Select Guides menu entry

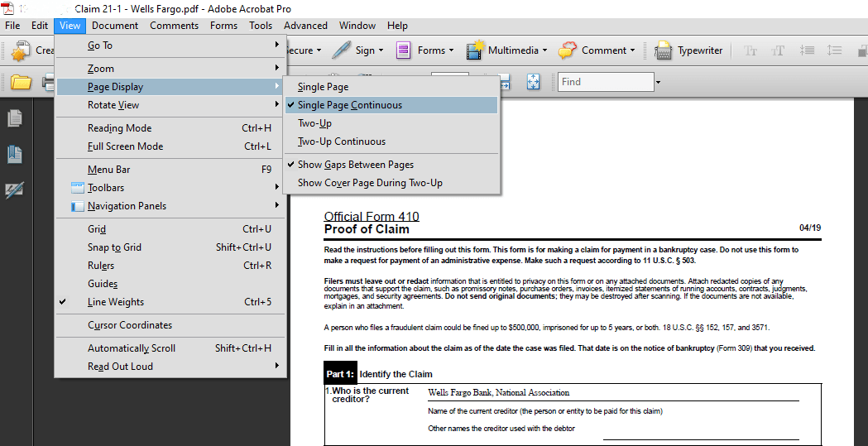170,284
